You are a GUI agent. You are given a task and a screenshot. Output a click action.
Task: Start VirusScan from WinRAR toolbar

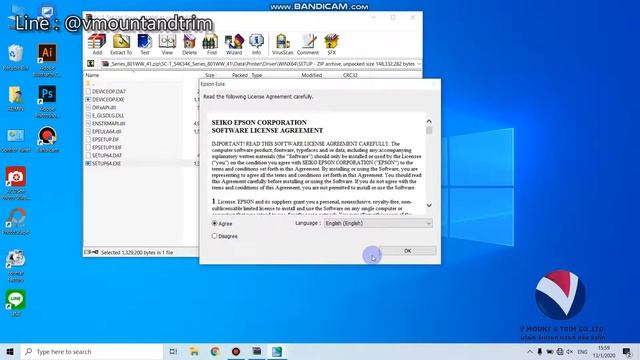click(282, 44)
